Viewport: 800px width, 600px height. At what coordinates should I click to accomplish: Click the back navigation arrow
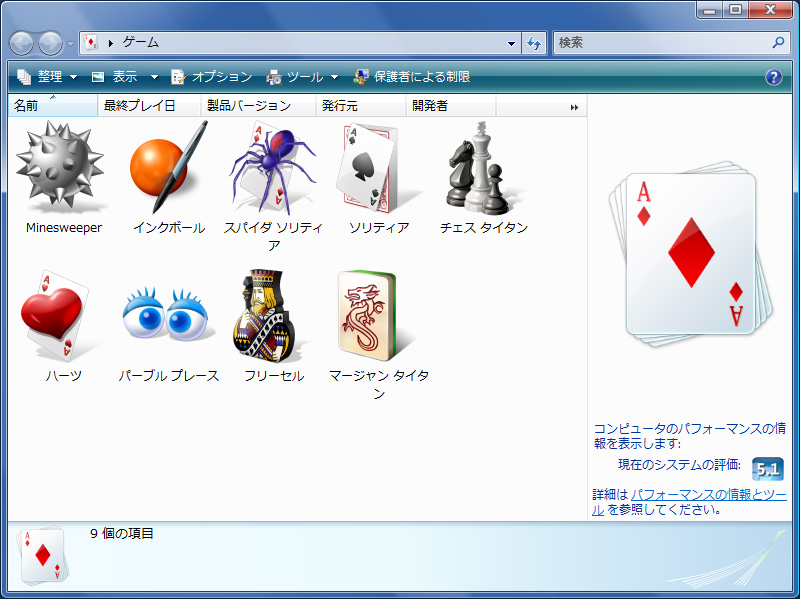pyautogui.click(x=21, y=43)
